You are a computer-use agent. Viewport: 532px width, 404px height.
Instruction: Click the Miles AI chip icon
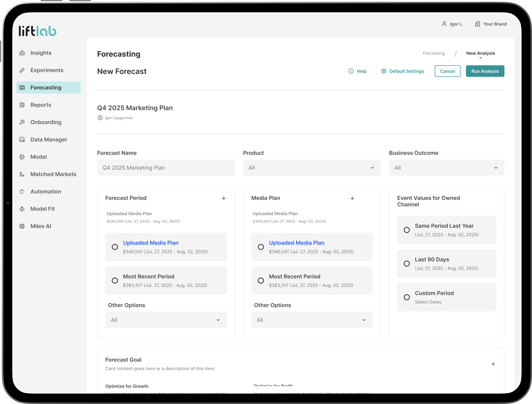point(22,226)
